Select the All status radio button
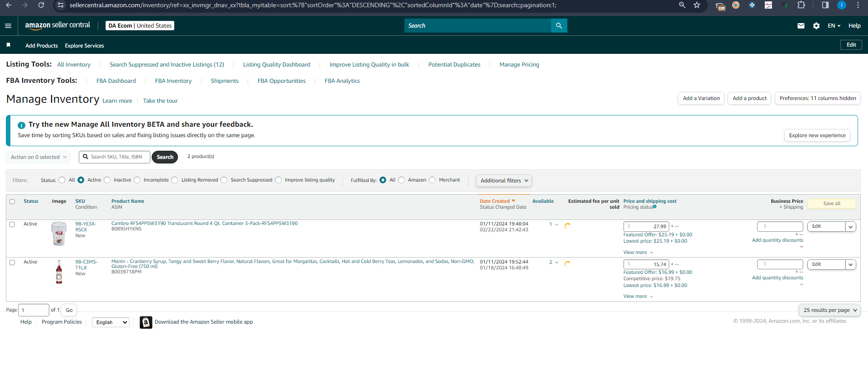The width and height of the screenshot is (868, 368). point(62,180)
